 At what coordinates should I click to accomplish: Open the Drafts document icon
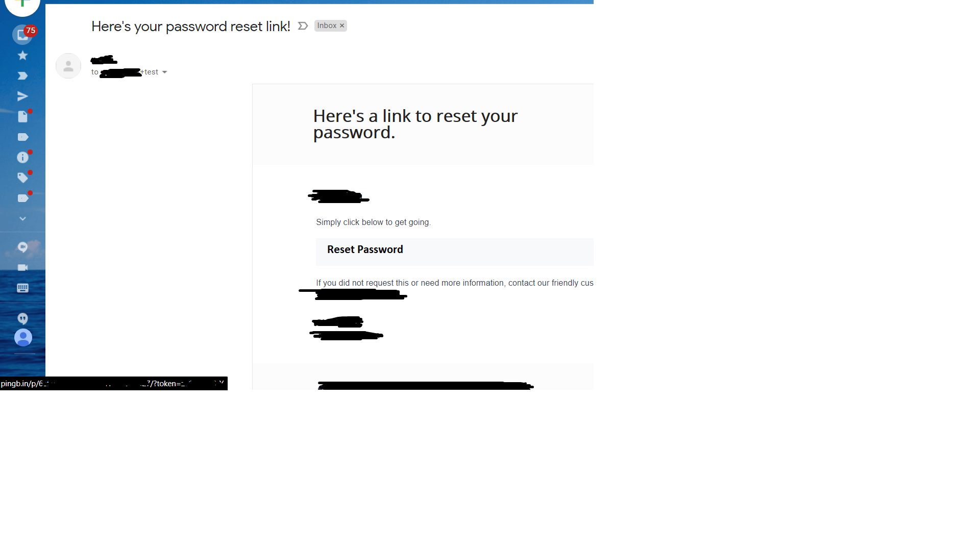22,117
